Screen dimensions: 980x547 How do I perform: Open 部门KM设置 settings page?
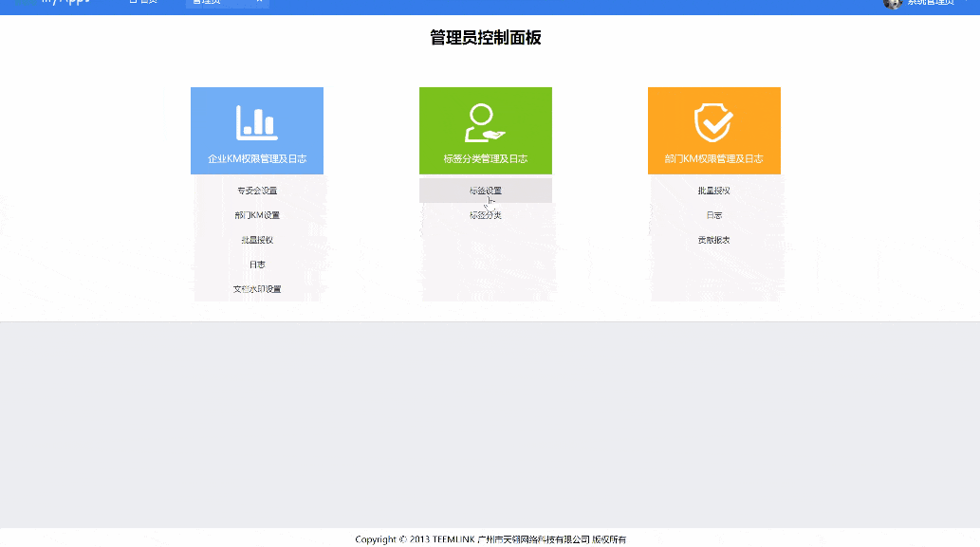(x=256, y=215)
